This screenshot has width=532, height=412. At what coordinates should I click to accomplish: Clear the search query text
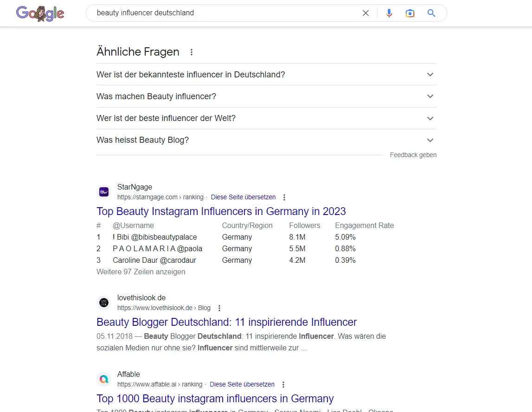coord(365,13)
